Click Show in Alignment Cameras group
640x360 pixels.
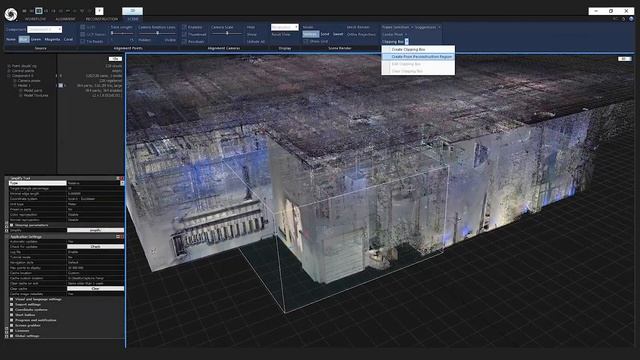[x=251, y=34]
